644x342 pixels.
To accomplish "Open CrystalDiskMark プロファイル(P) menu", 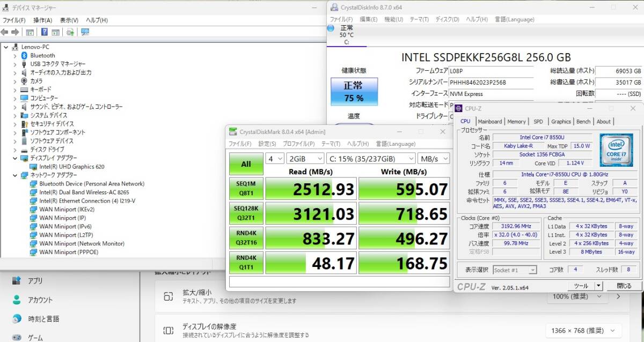I will coord(298,144).
